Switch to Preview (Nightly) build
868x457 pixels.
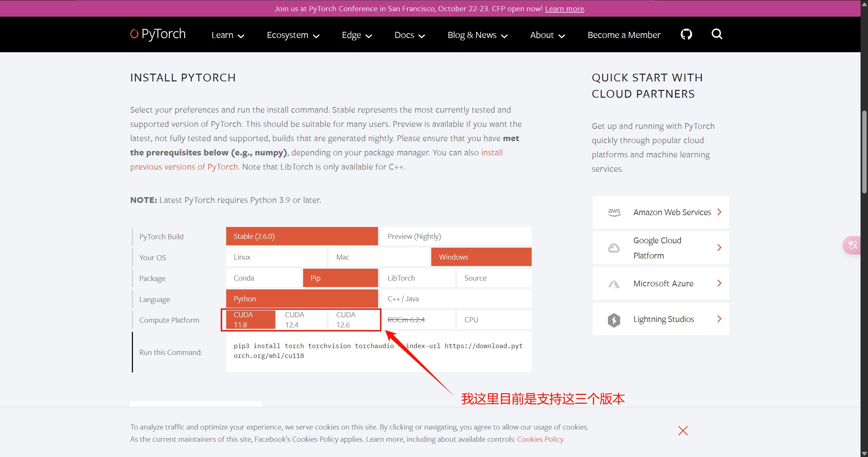pos(455,236)
